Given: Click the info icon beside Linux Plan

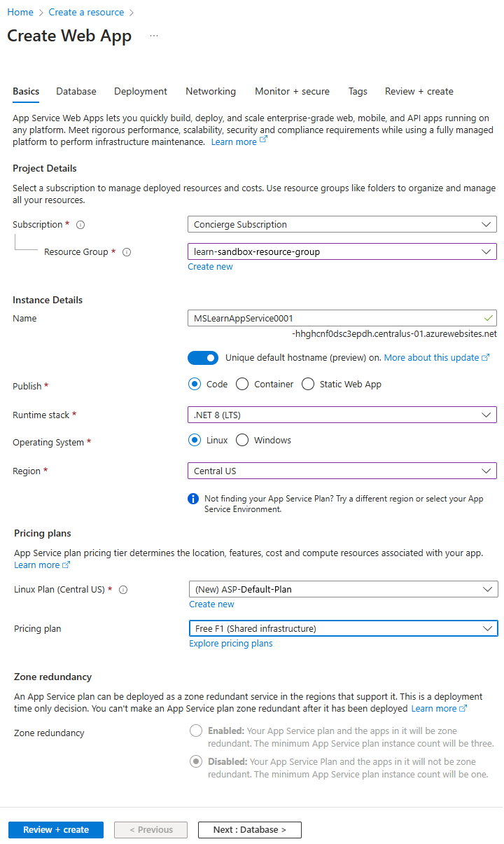Looking at the screenshot, I should [122, 590].
